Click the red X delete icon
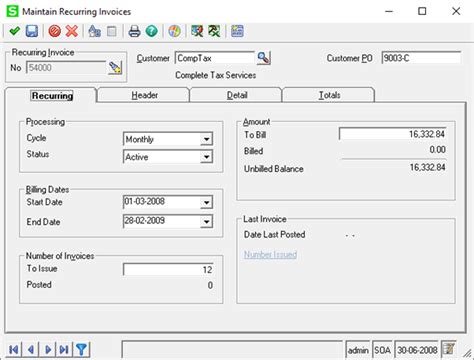474x360 pixels. (72, 31)
